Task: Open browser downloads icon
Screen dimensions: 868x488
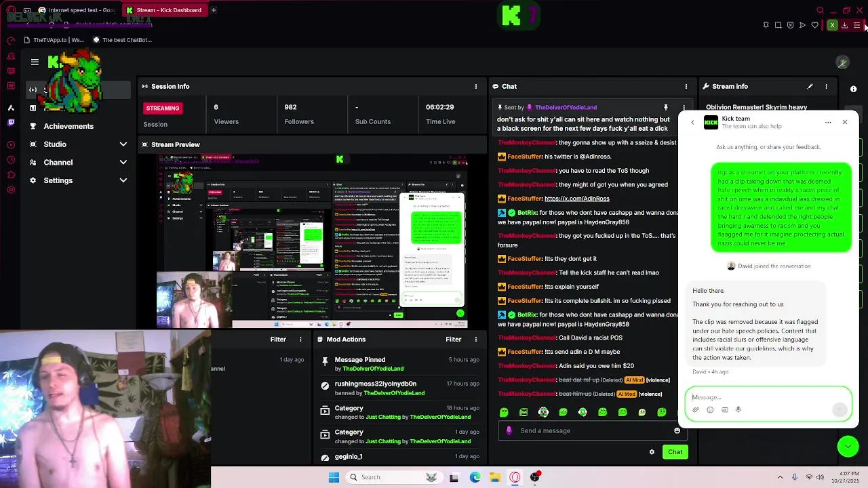Action: pos(844,25)
